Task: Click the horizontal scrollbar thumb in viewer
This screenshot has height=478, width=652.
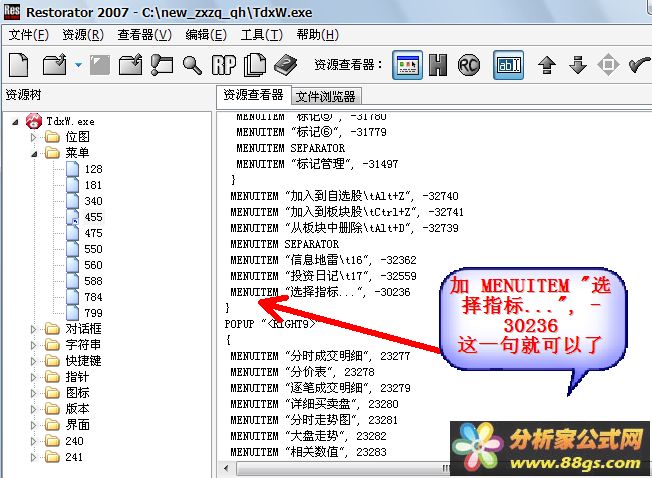Action: coord(342,468)
